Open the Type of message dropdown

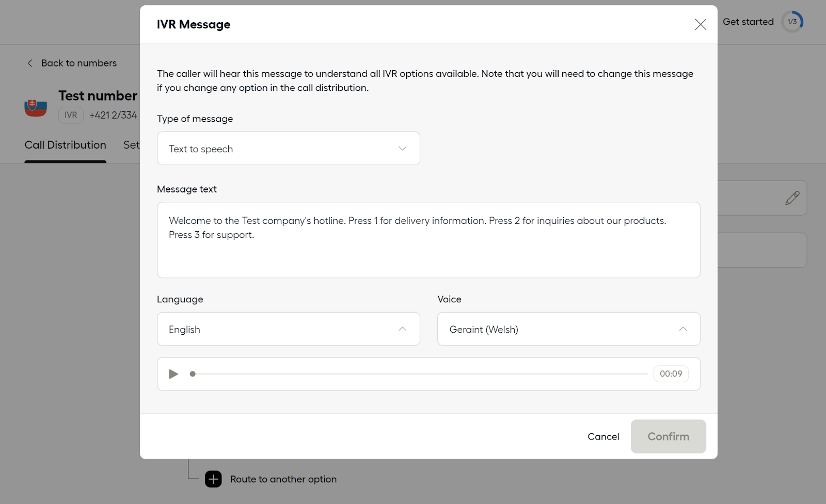click(288, 149)
